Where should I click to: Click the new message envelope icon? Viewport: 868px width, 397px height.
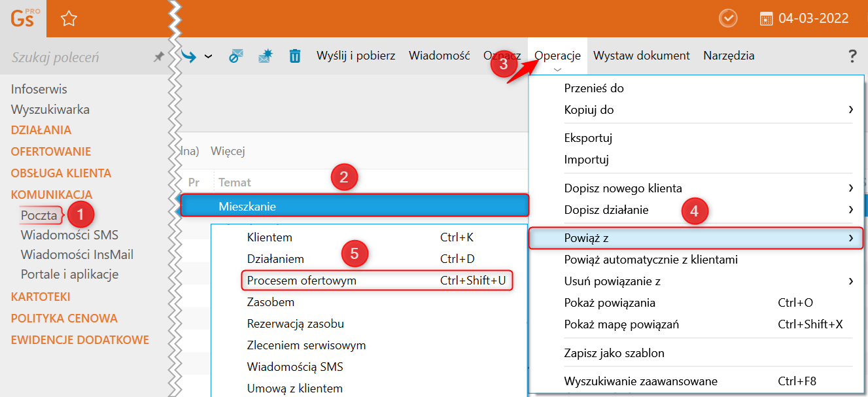coord(265,56)
